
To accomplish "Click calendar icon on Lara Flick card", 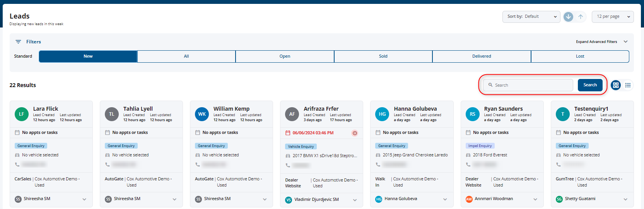I will pos(17,132).
